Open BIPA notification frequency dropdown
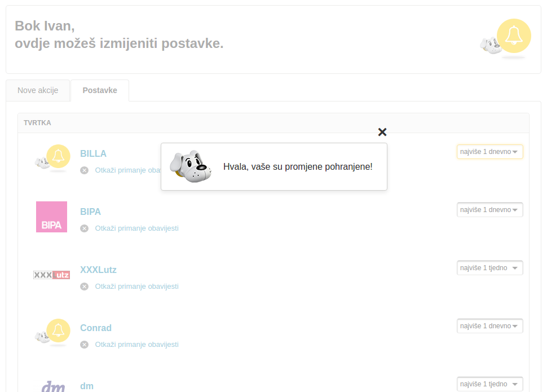The image size is (547, 392). pos(489,210)
